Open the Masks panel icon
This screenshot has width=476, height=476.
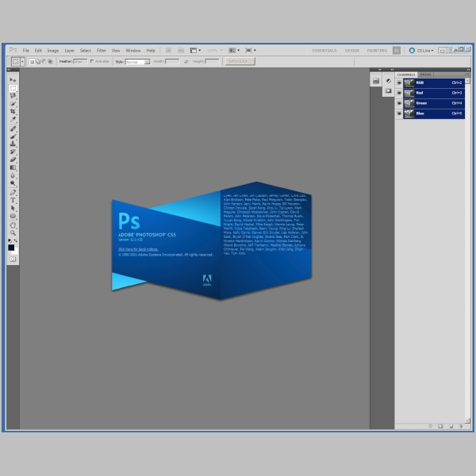(388, 90)
